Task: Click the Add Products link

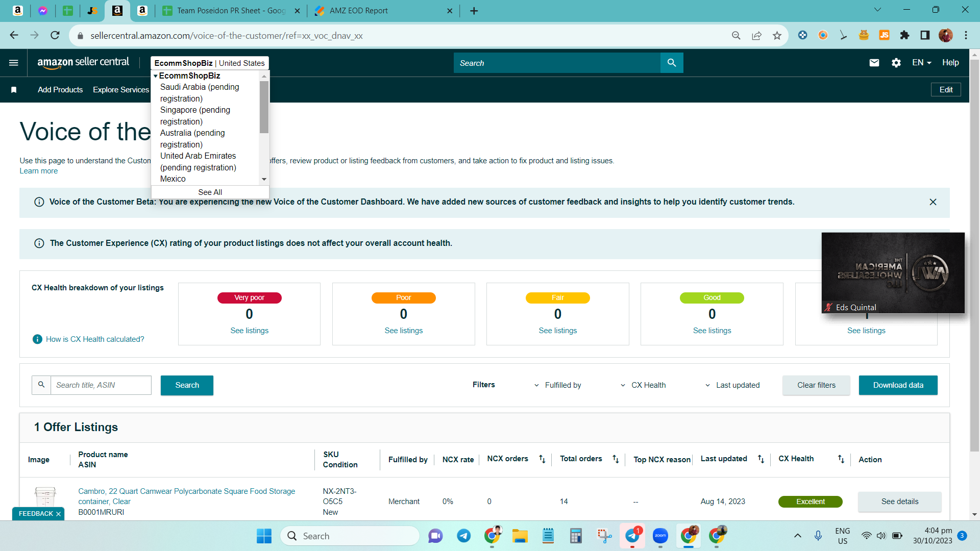Action: (60, 90)
